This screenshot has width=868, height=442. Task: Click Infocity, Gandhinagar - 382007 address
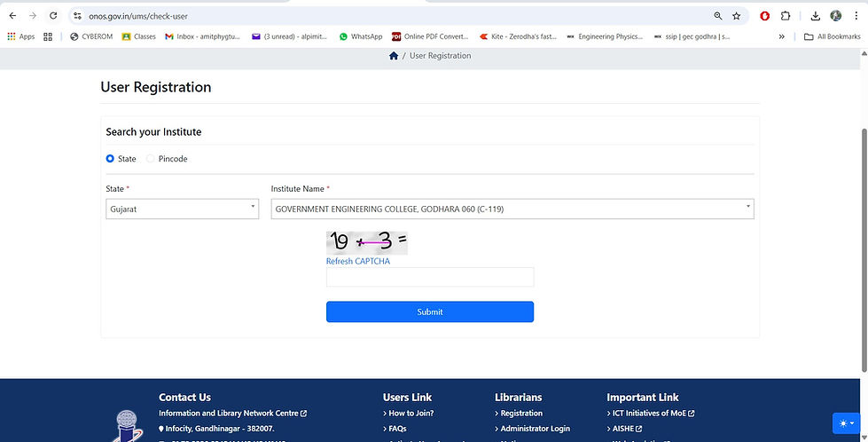click(x=216, y=429)
